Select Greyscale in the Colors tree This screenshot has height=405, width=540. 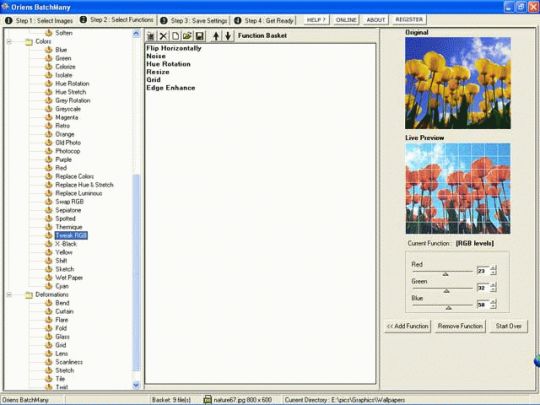(x=68, y=109)
